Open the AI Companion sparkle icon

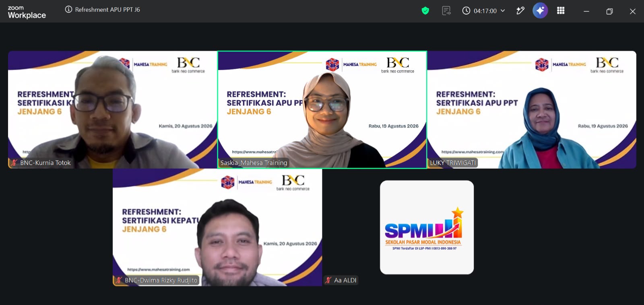540,10
